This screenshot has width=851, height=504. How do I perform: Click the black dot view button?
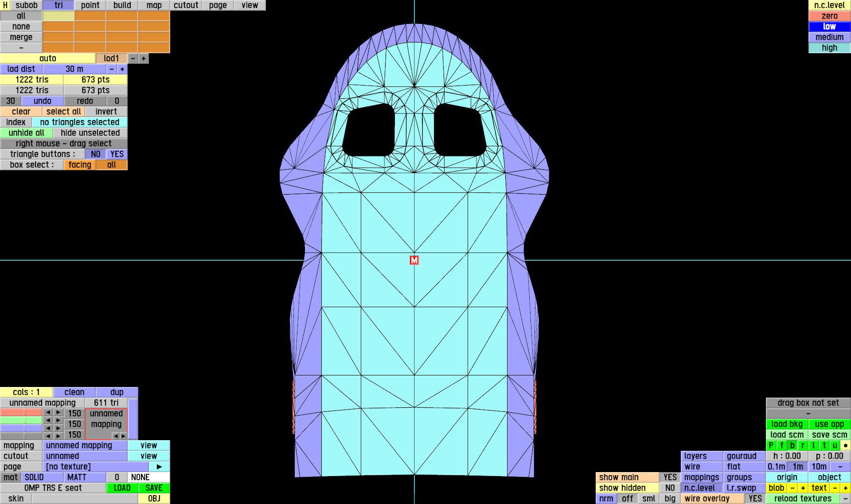tap(846, 445)
